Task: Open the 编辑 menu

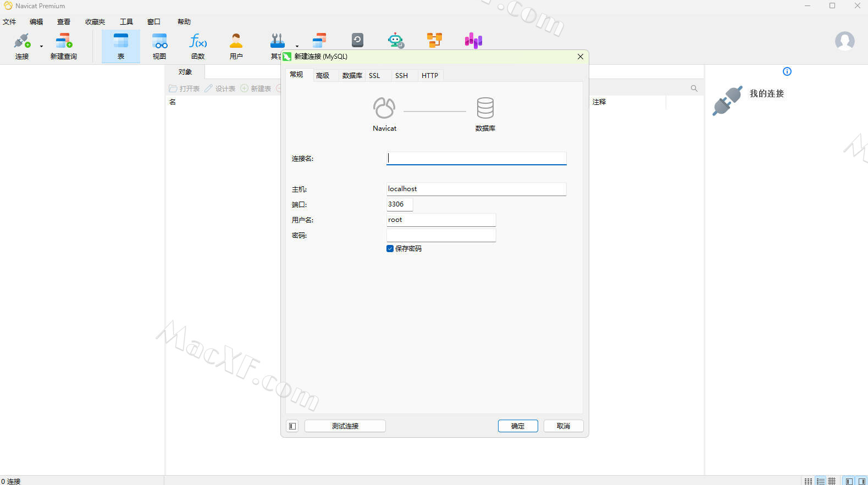Action: tap(36, 22)
